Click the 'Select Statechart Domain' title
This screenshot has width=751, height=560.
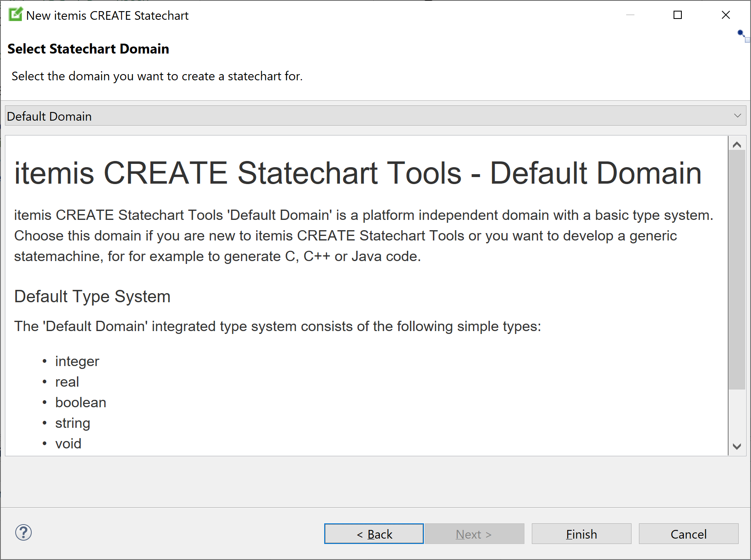88,49
